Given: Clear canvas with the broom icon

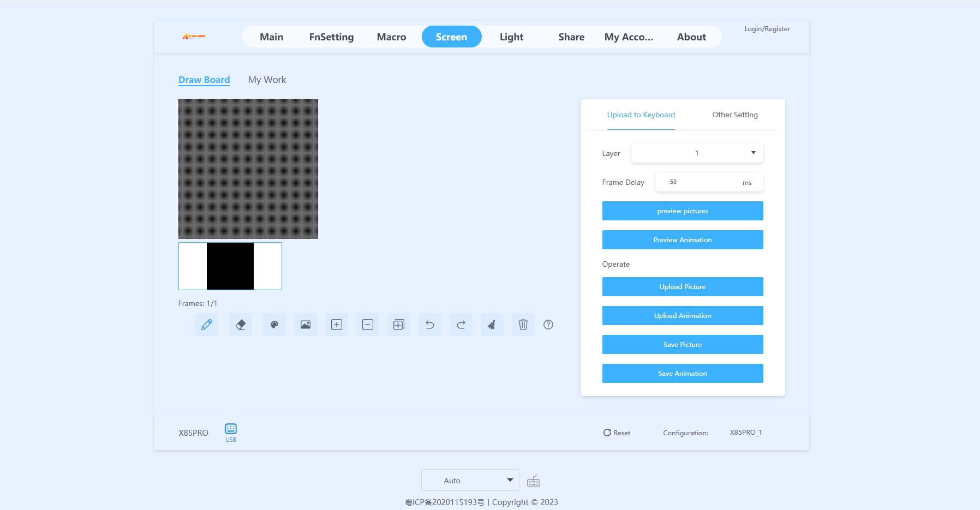Looking at the screenshot, I should click(x=492, y=325).
